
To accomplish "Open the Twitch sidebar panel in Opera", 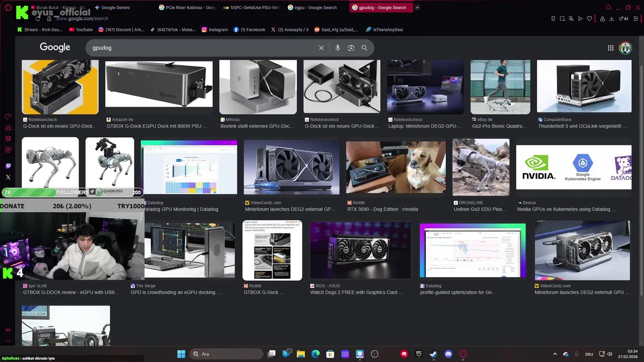I will 8,166.
